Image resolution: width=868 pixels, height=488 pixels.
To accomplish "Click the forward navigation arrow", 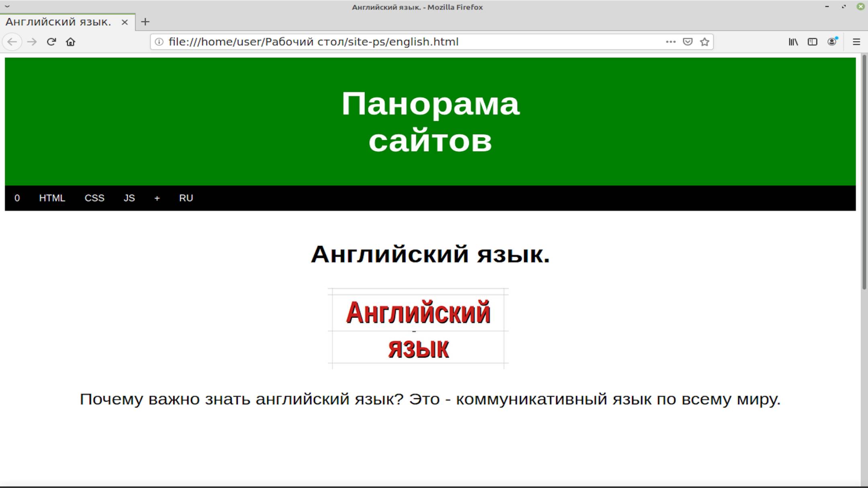I will coord(32,42).
